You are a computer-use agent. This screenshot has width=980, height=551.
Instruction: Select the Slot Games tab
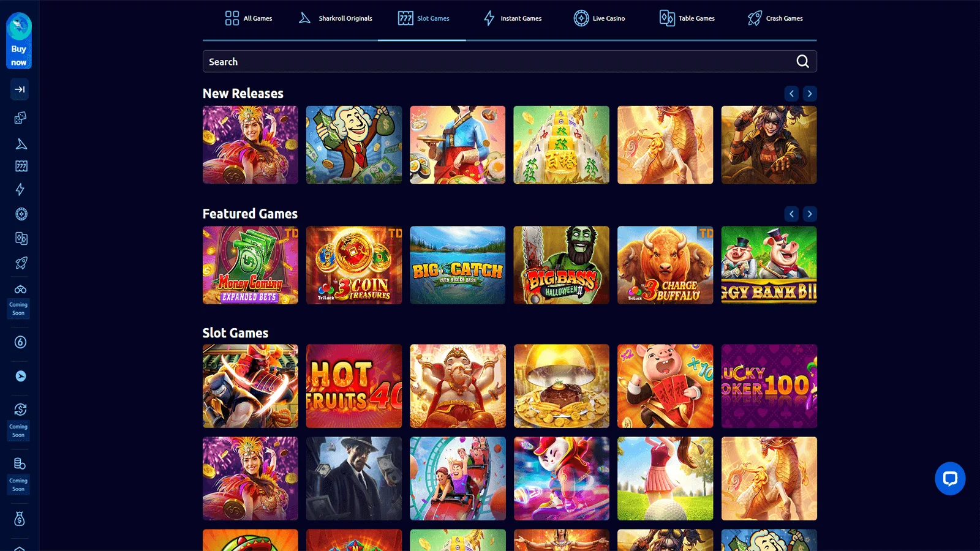click(423, 18)
